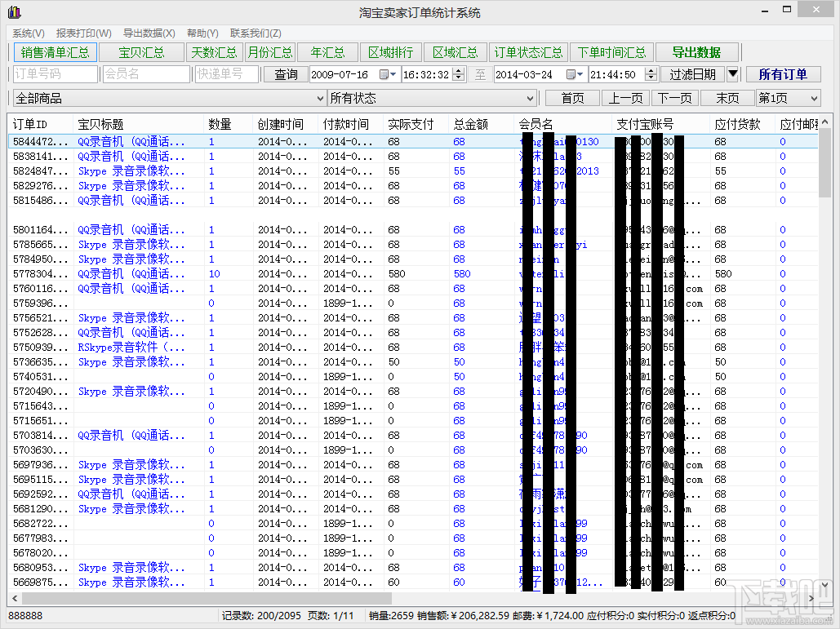The height and width of the screenshot is (629, 840).
Task: Expand the 全部商品 product dropdown
Action: tap(320, 99)
